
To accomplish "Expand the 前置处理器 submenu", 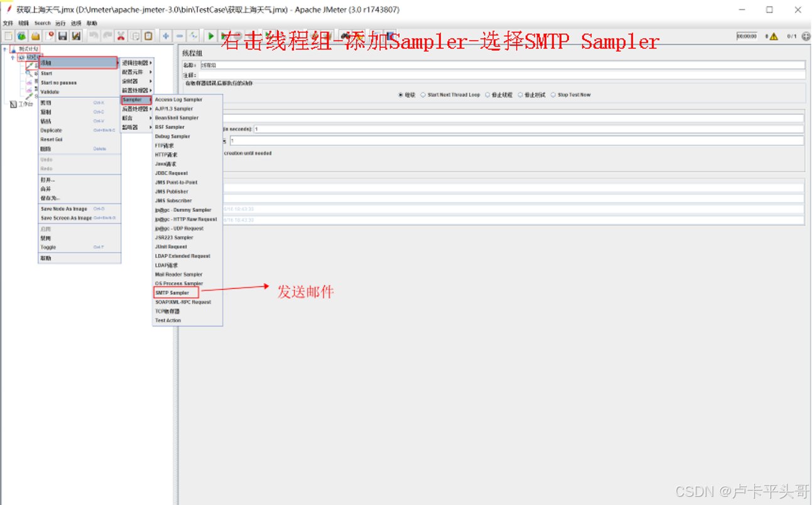I will tap(137, 90).
